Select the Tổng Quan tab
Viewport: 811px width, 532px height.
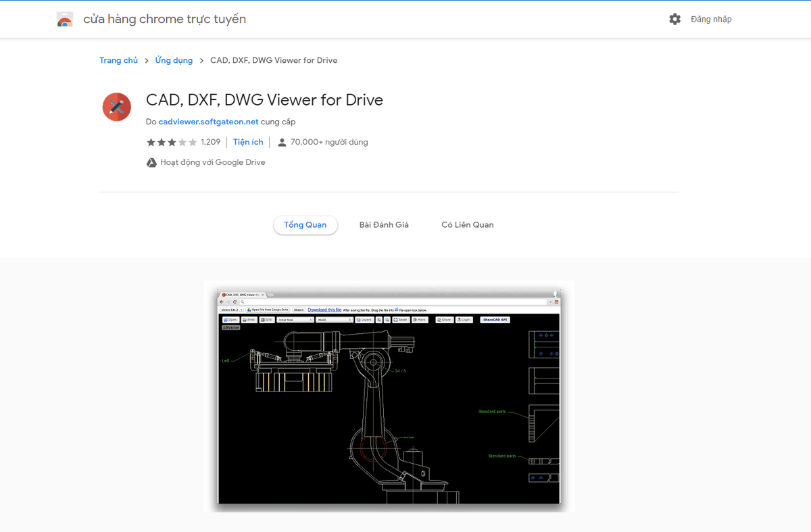coord(305,225)
